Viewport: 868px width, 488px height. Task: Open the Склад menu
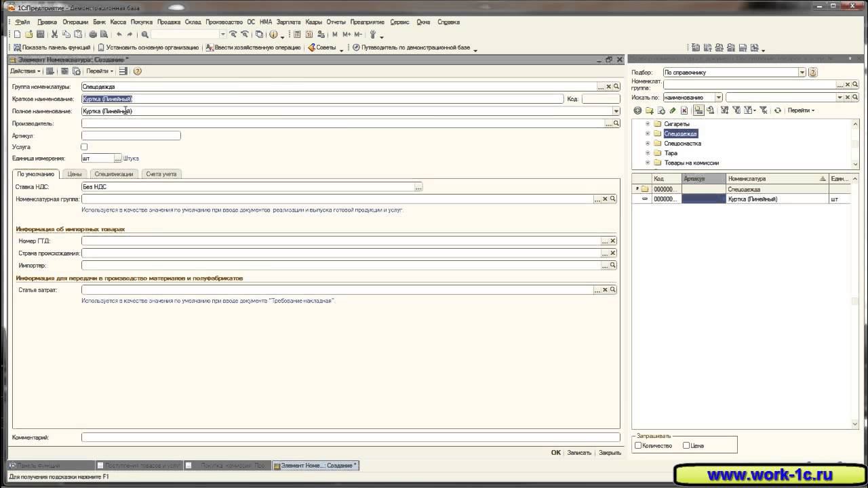coord(193,22)
